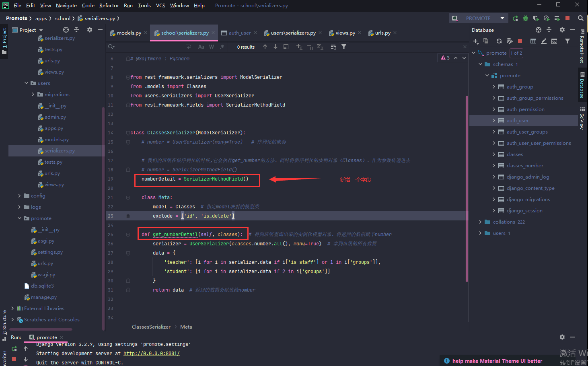Expand the collations node in Database

[480, 222]
